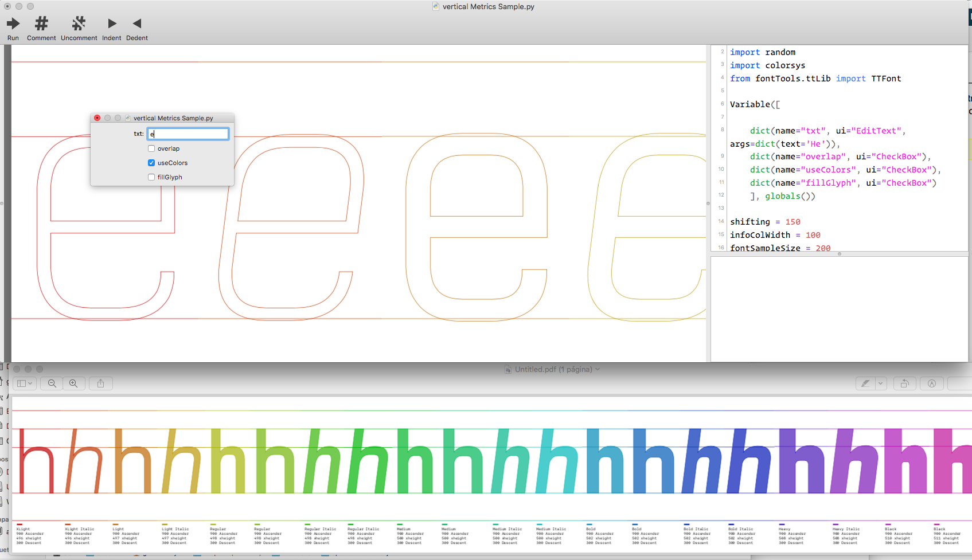Focus the txt input field
Viewport: 972px width, 560px height.
click(188, 134)
